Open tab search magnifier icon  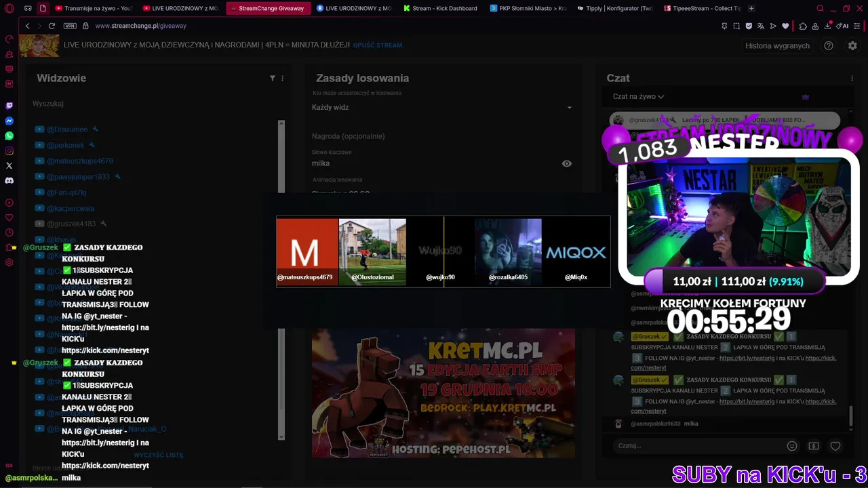pos(820,8)
